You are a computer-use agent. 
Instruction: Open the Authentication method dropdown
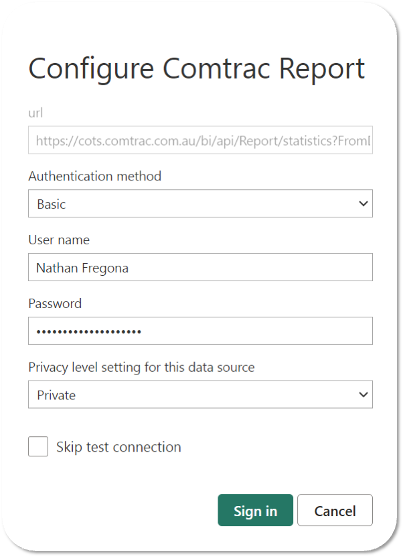[200, 204]
